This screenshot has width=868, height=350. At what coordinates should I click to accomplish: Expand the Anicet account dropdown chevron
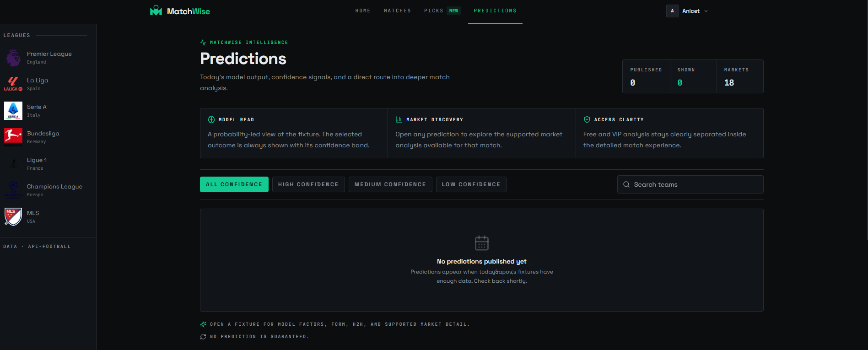click(x=706, y=11)
